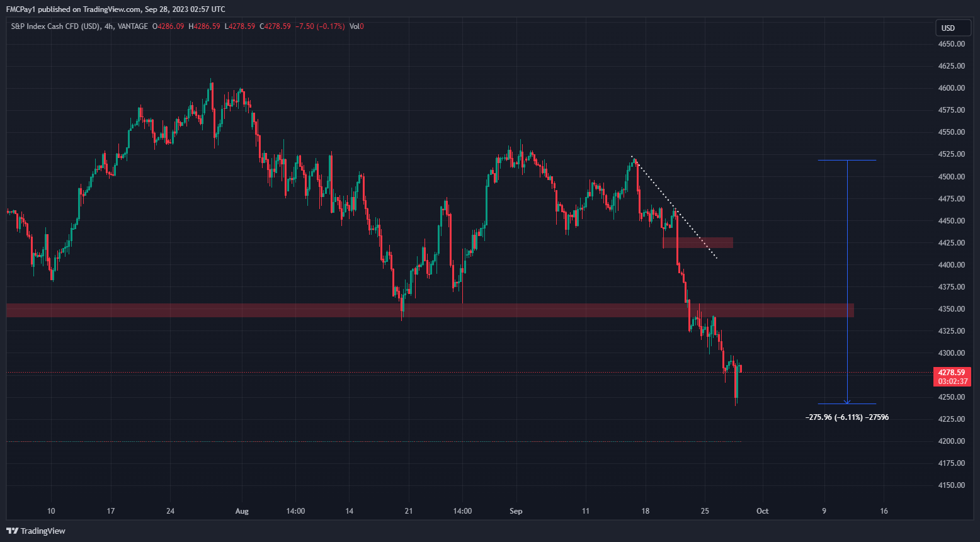Click the 17 date label on time axis

click(x=111, y=511)
